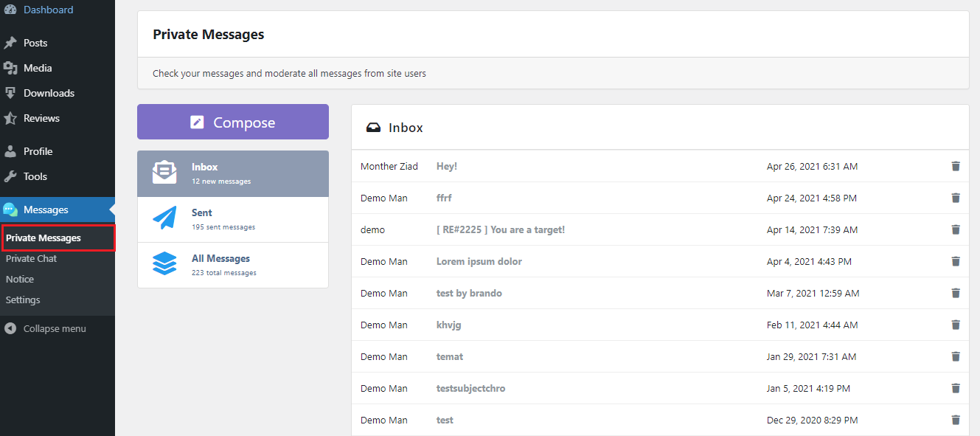Open All Messages via stacked layers icon

click(166, 264)
